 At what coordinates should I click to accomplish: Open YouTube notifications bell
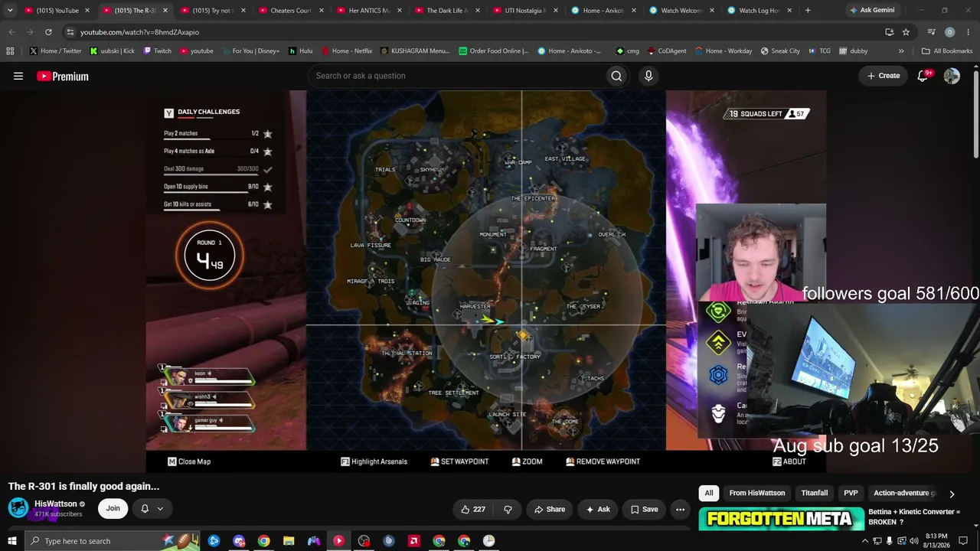click(923, 76)
